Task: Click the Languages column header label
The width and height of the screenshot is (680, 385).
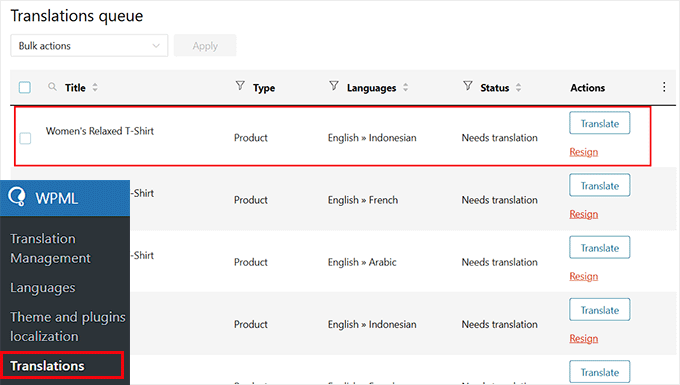Action: [x=371, y=88]
